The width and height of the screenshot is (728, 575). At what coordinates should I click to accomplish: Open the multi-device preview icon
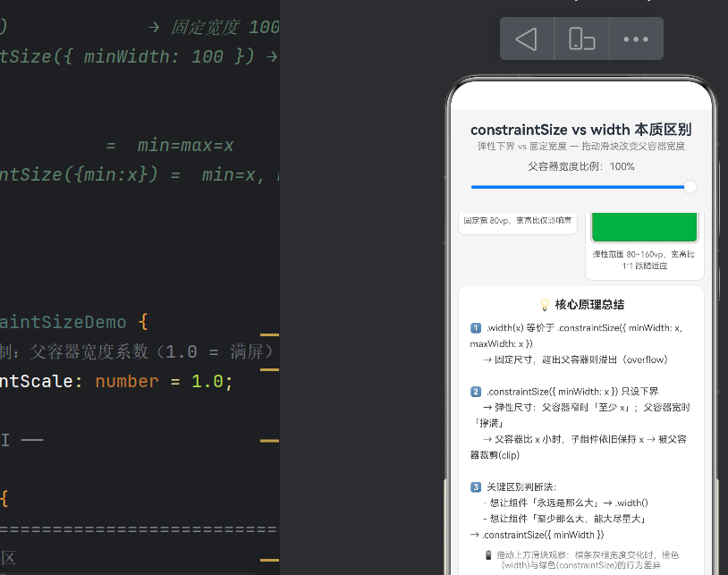[581, 38]
